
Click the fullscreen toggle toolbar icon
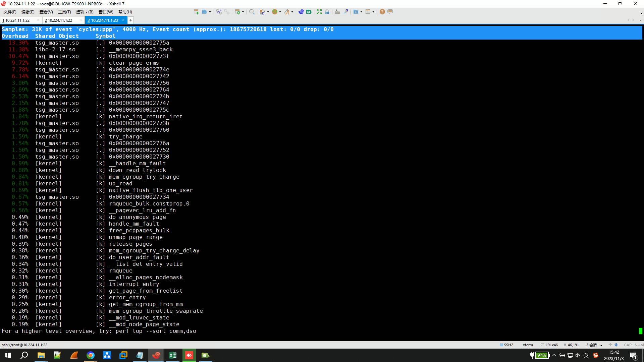coord(319,12)
